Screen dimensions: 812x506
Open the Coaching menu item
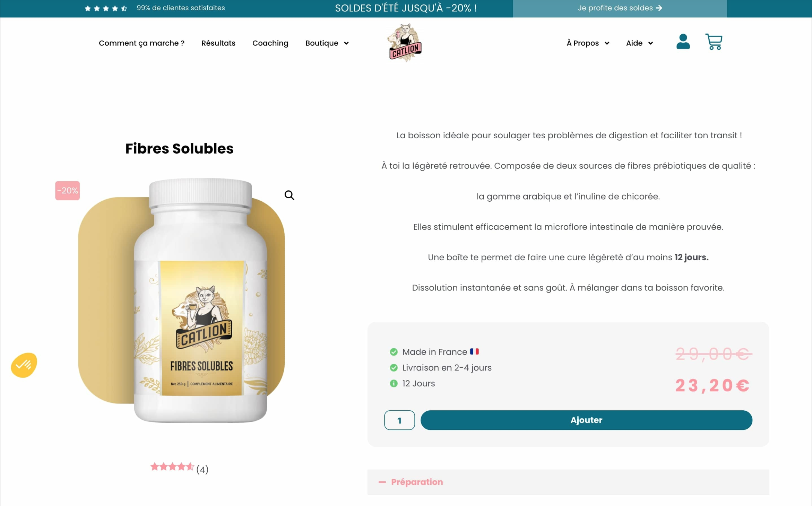click(x=270, y=43)
